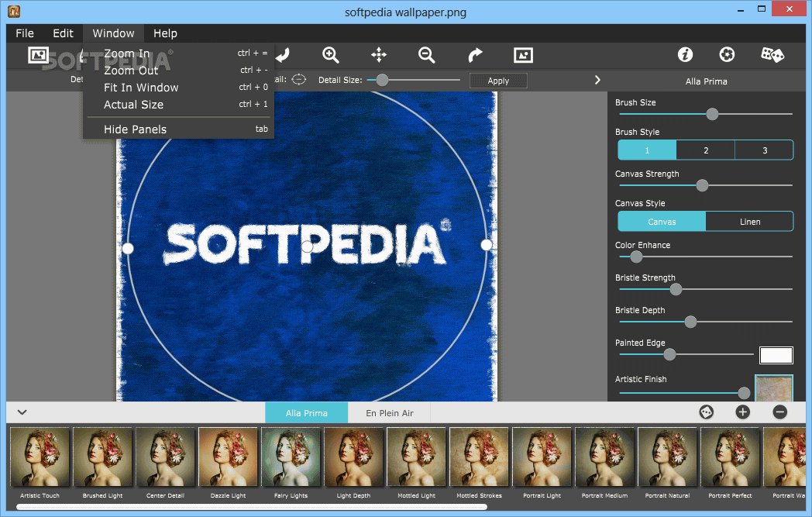Click the preset palette icon in preset bar

[x=707, y=412]
